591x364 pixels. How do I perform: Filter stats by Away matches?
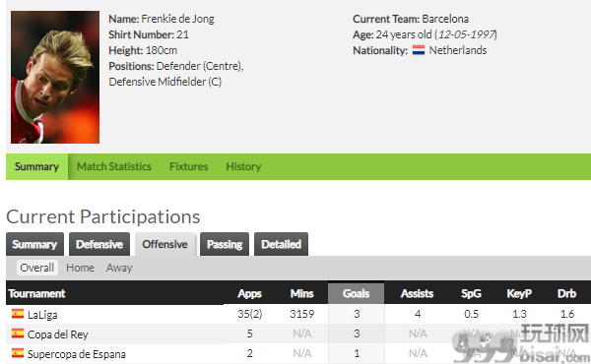(119, 268)
